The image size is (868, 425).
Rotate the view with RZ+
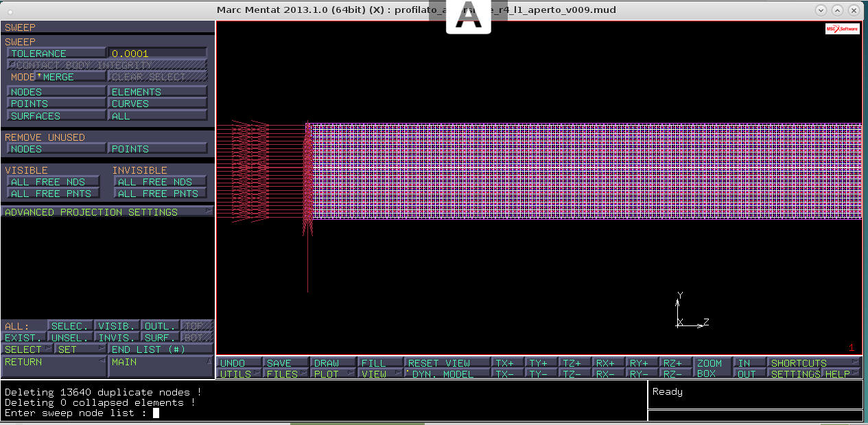[677, 363]
